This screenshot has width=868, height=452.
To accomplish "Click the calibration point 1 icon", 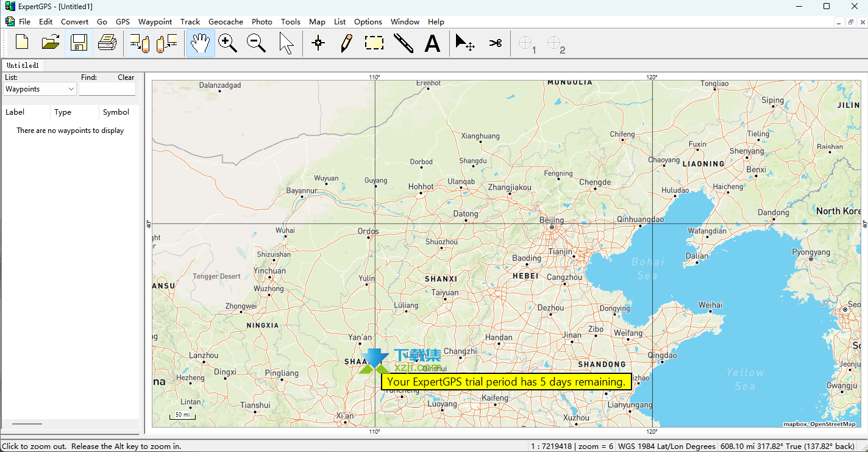I will [527, 43].
